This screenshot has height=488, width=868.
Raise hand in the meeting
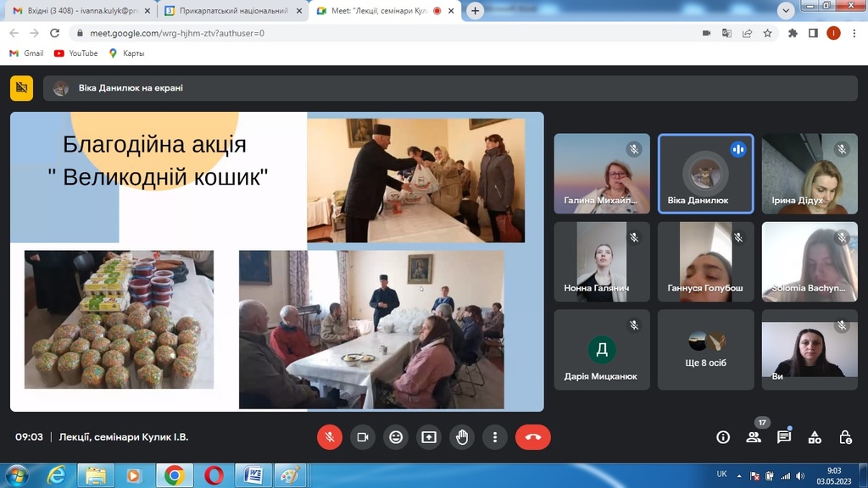tap(462, 437)
